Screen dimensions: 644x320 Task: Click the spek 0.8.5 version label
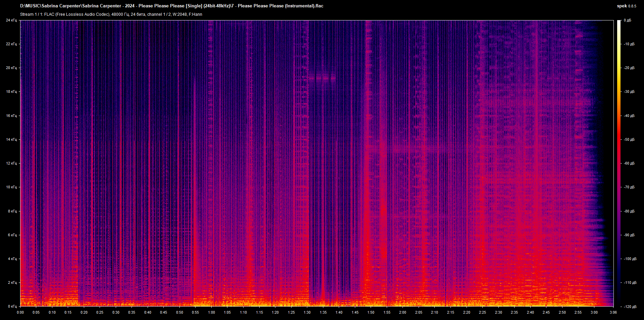point(627,6)
